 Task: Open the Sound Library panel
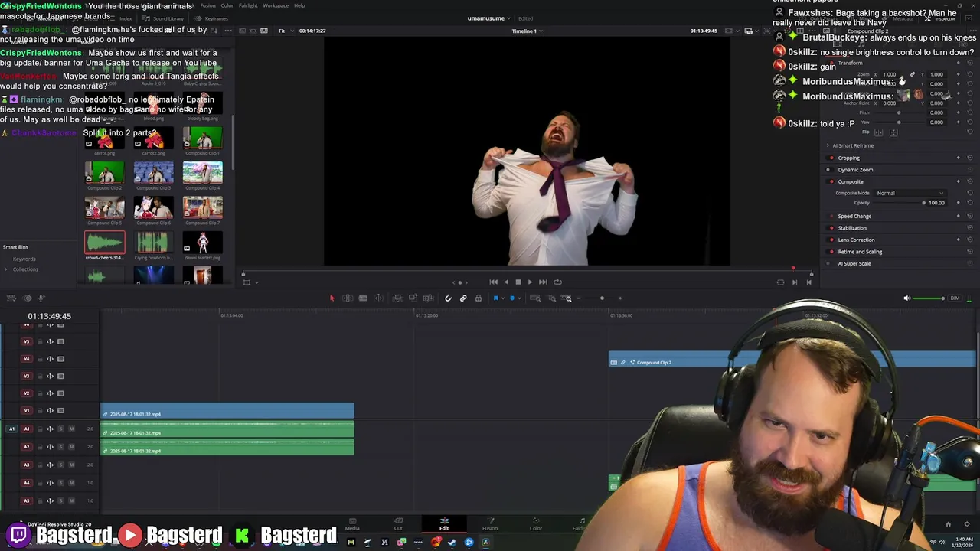pos(163,18)
